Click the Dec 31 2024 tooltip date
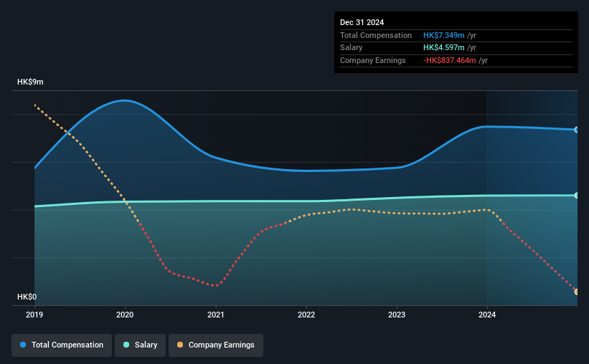Viewport: 589px width, 364px height. click(x=362, y=22)
